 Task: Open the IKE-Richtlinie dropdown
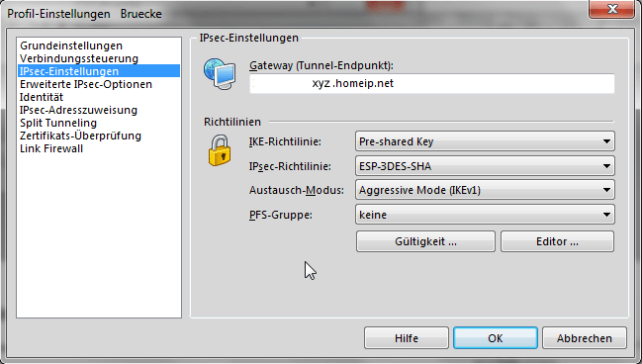(x=485, y=141)
